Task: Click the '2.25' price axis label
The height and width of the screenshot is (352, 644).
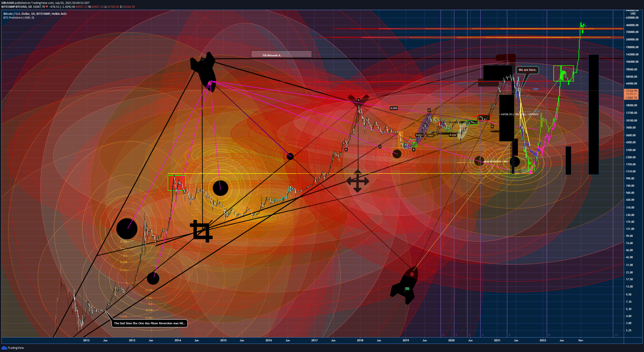Action: 629,330
